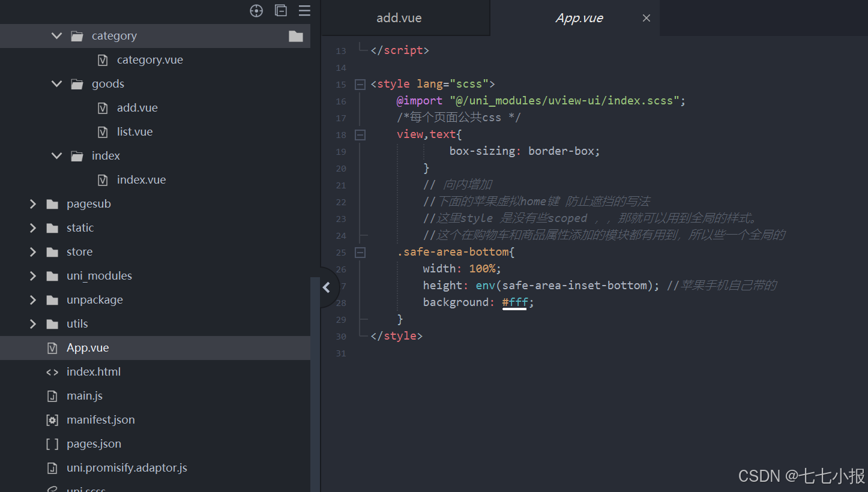
Task: Collapse the category folder chevron
Action: [x=57, y=36]
